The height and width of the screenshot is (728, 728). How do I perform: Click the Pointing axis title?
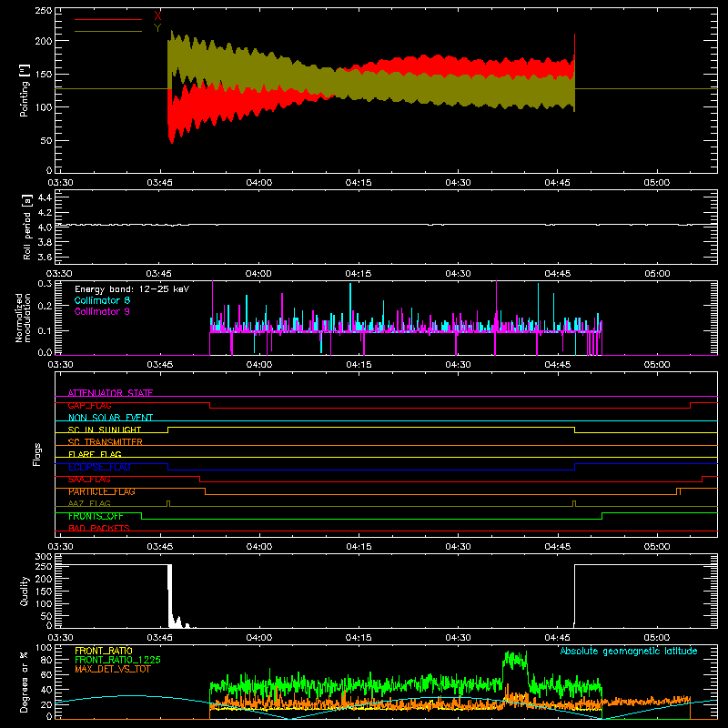click(x=25, y=90)
